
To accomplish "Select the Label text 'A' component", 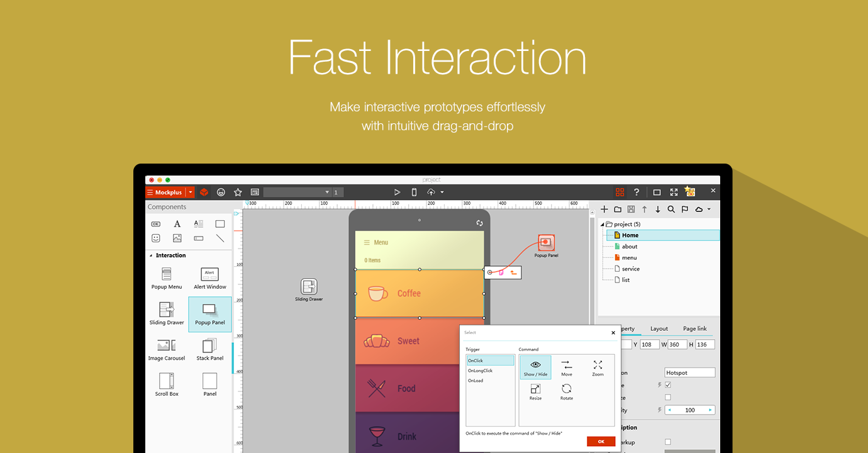I will pyautogui.click(x=177, y=224).
